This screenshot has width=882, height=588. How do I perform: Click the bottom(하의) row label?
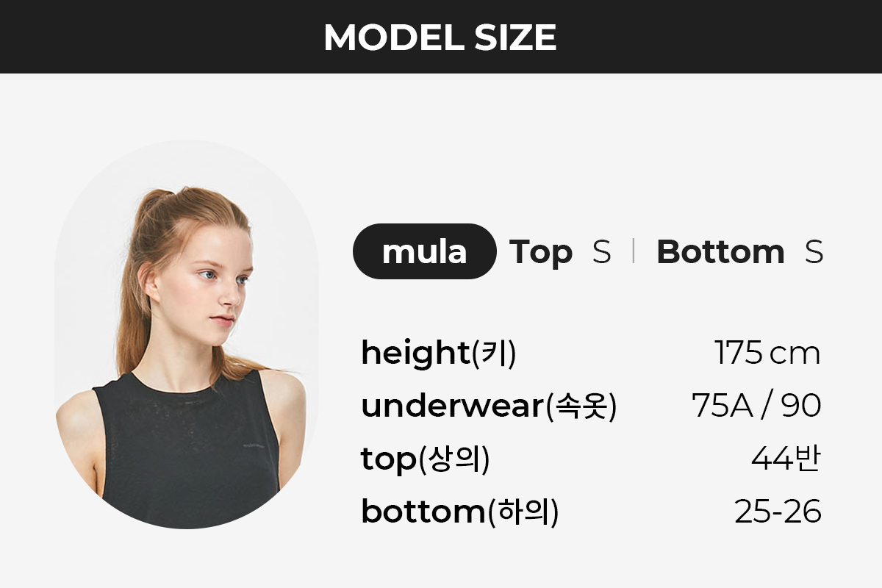tap(460, 512)
